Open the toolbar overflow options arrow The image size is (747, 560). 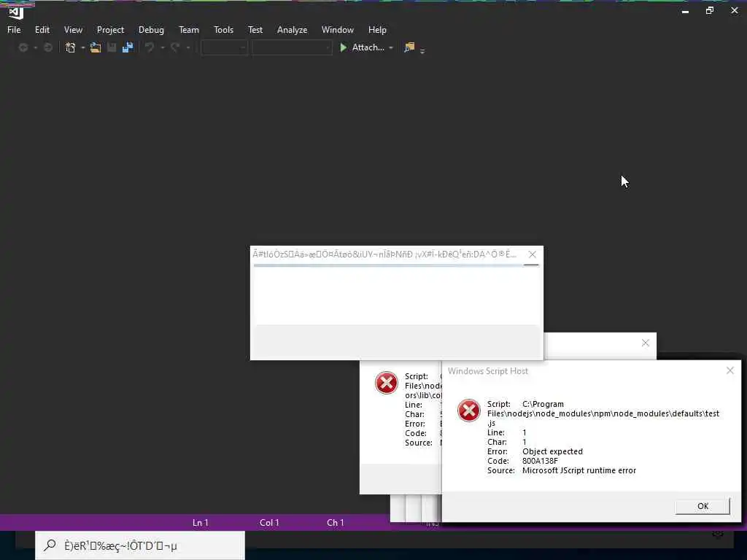point(422,50)
